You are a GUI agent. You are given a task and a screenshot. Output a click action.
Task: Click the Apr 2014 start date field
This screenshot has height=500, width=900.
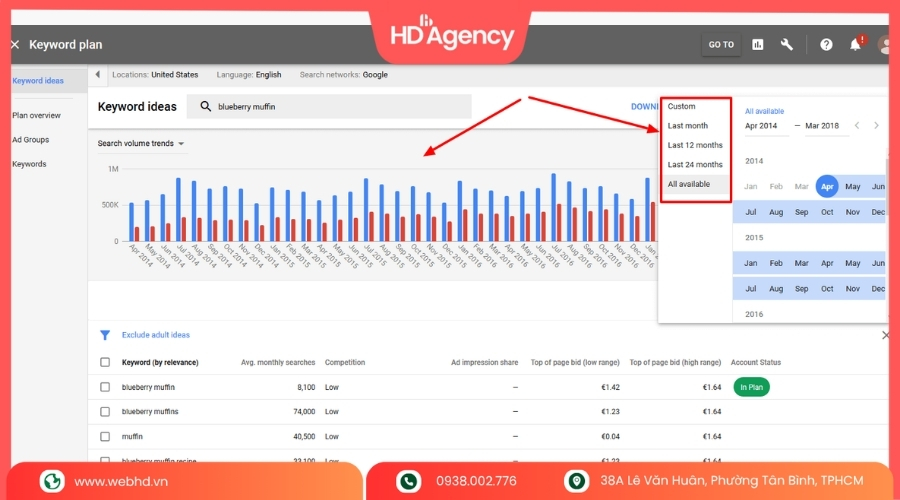point(766,126)
